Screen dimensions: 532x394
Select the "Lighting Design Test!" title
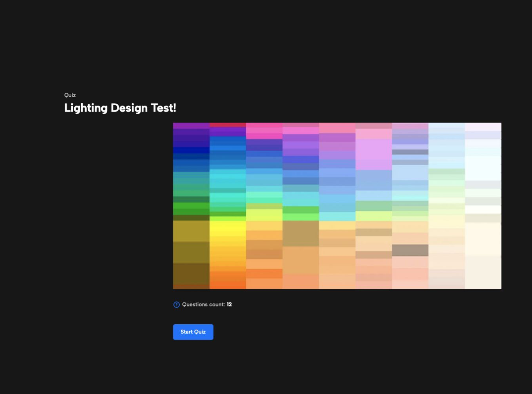pos(120,108)
